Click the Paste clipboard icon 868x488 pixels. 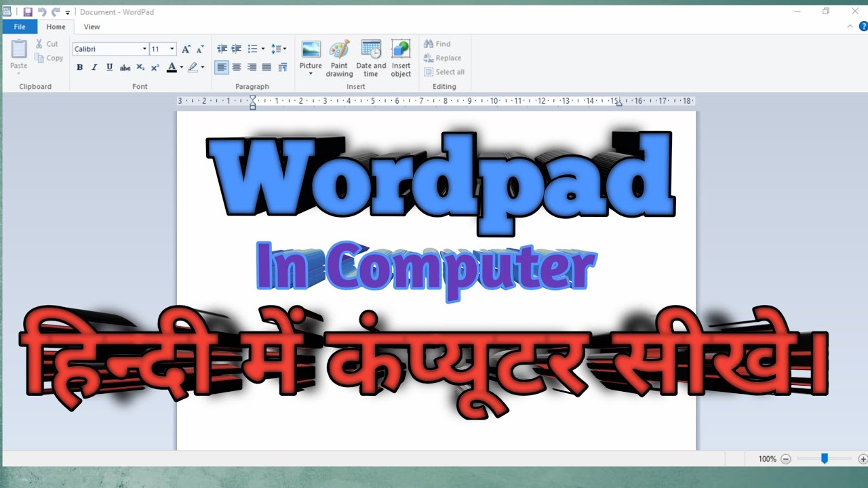(x=19, y=49)
